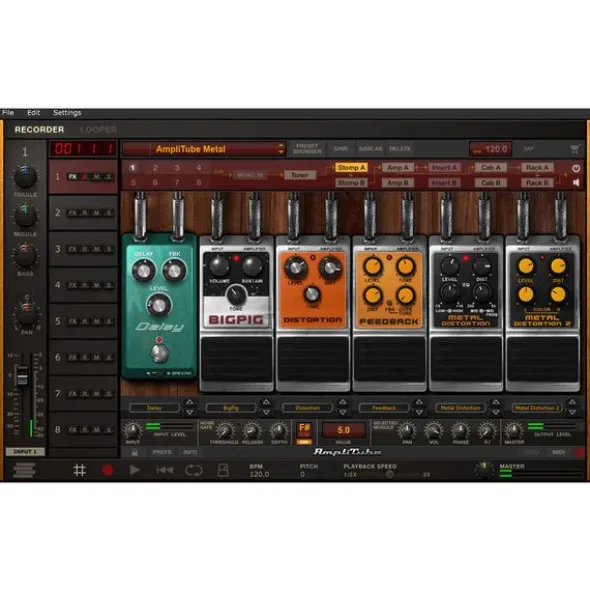The height and width of the screenshot is (591, 590).
Task: Open the Settings menu
Action: tap(67, 113)
